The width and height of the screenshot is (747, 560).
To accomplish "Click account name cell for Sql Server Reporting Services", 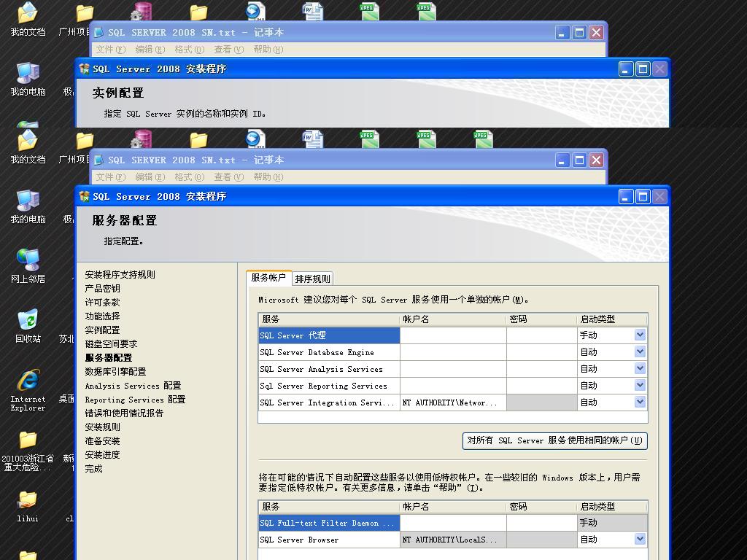I will tap(452, 386).
